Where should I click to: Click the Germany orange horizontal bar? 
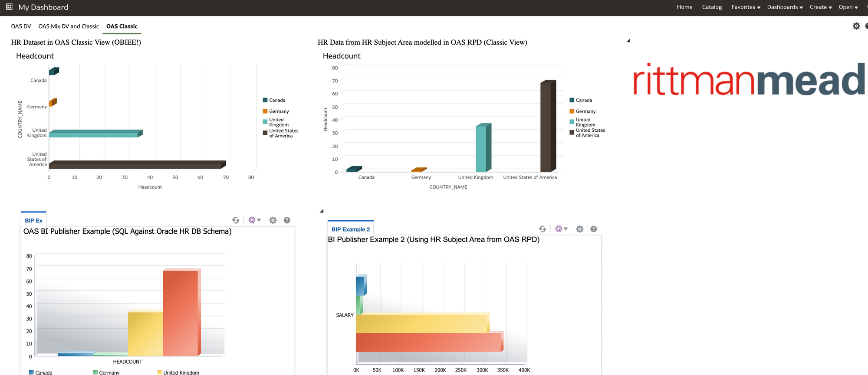click(x=53, y=102)
